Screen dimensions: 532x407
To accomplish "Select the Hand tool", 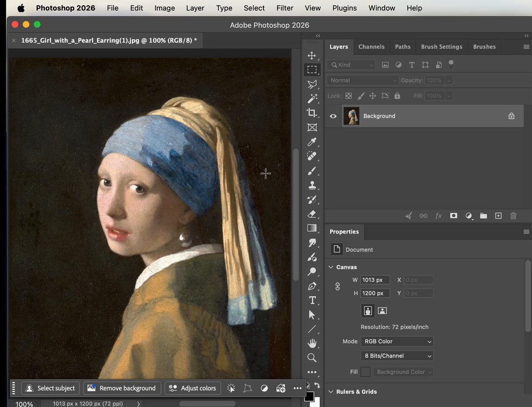I will [312, 343].
